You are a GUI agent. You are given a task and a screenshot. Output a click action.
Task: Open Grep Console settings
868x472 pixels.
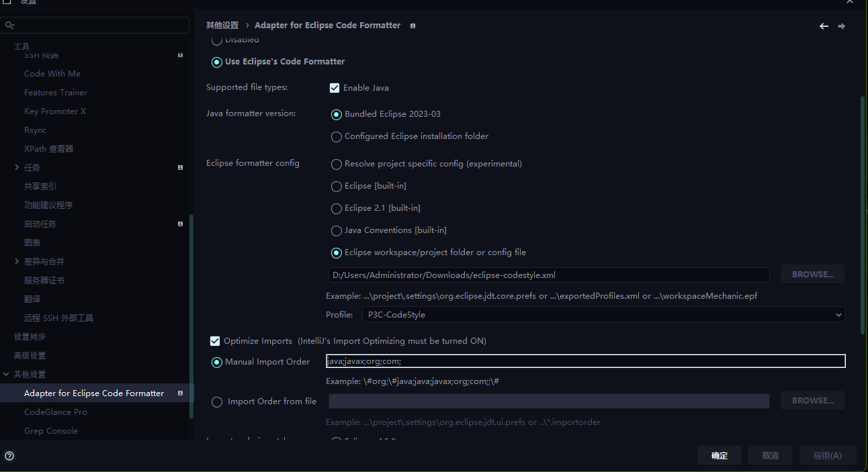click(x=51, y=431)
